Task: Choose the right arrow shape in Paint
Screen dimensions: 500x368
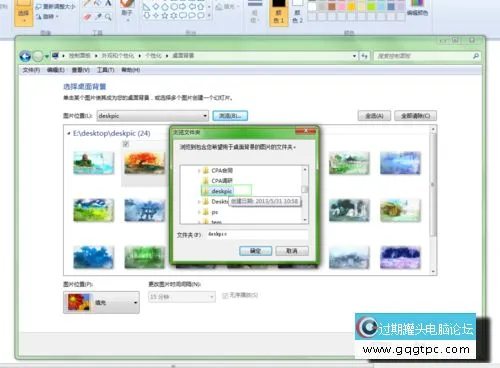Action: tap(183, 7)
